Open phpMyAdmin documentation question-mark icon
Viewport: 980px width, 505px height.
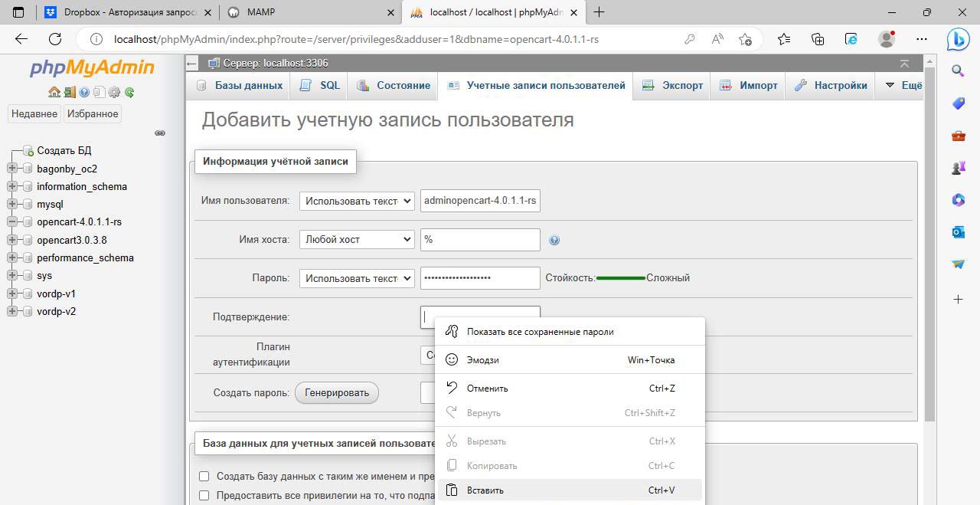(84, 93)
